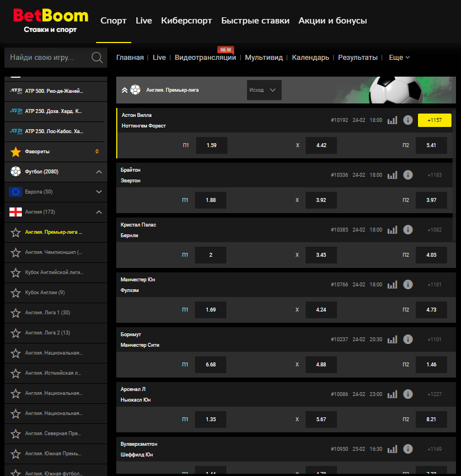Favorite Англия. Лига 1 (30) with star

pyautogui.click(x=16, y=313)
